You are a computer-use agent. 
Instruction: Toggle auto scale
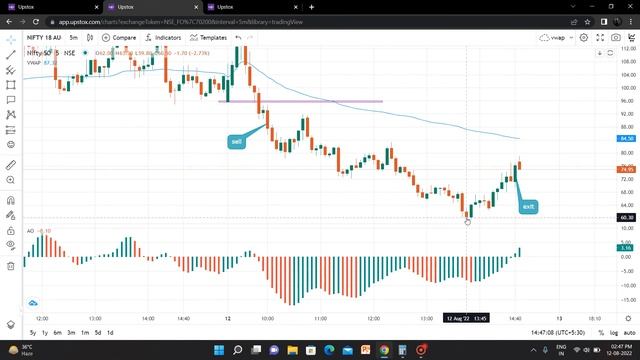tap(629, 333)
